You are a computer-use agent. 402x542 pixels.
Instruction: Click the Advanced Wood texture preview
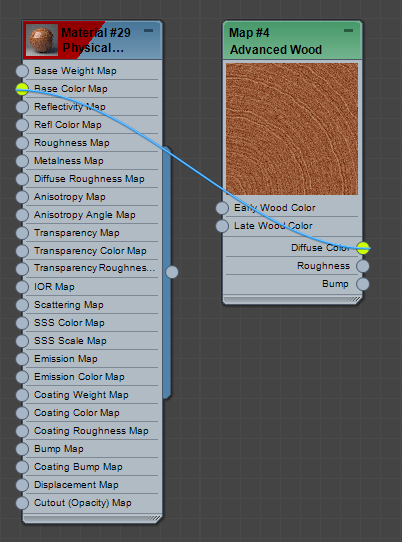(x=292, y=129)
